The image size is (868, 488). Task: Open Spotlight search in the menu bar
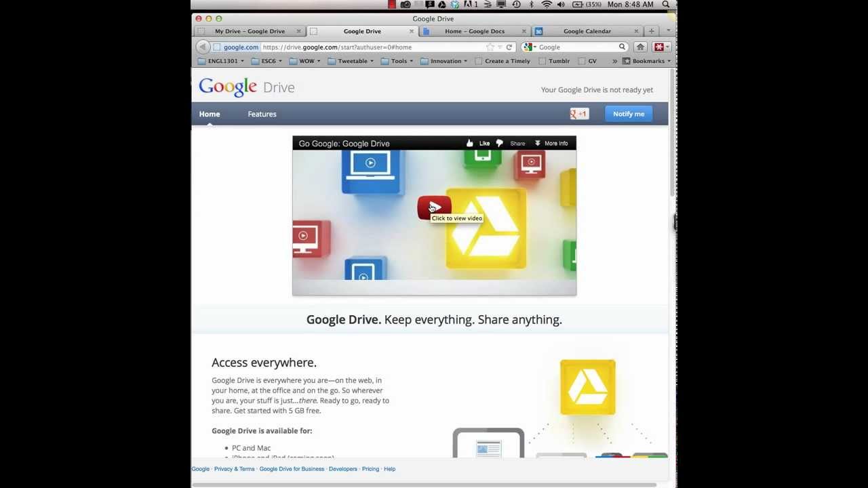point(666,5)
